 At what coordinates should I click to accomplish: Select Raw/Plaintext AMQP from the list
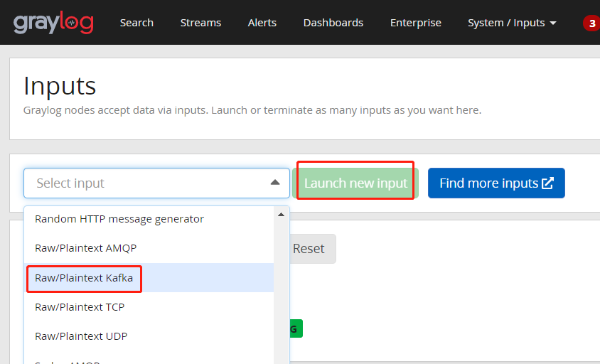point(149,248)
